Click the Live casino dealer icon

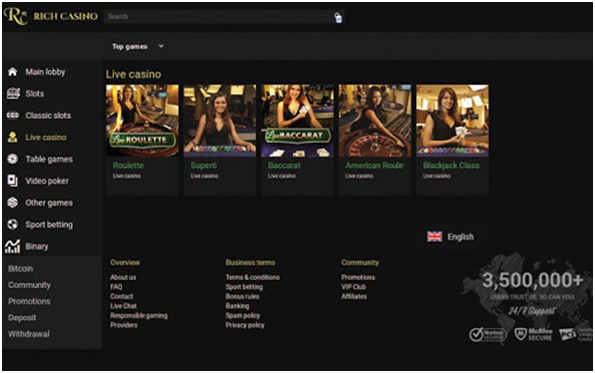point(13,137)
